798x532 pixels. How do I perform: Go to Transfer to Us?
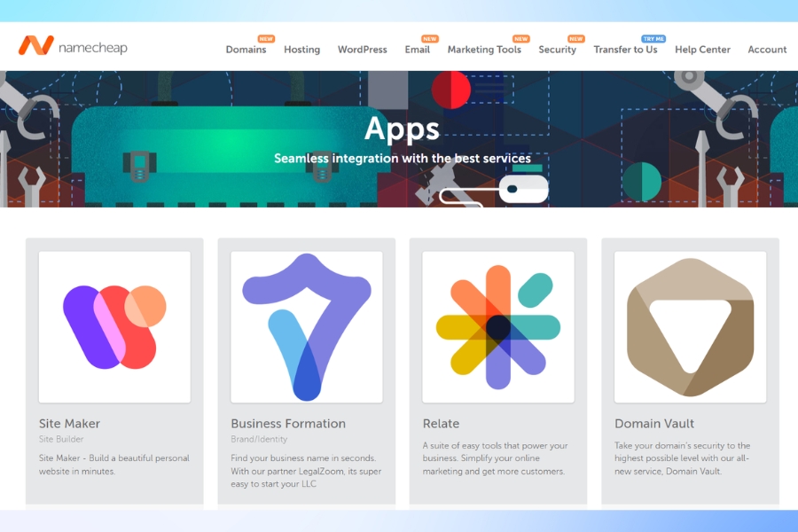point(625,50)
